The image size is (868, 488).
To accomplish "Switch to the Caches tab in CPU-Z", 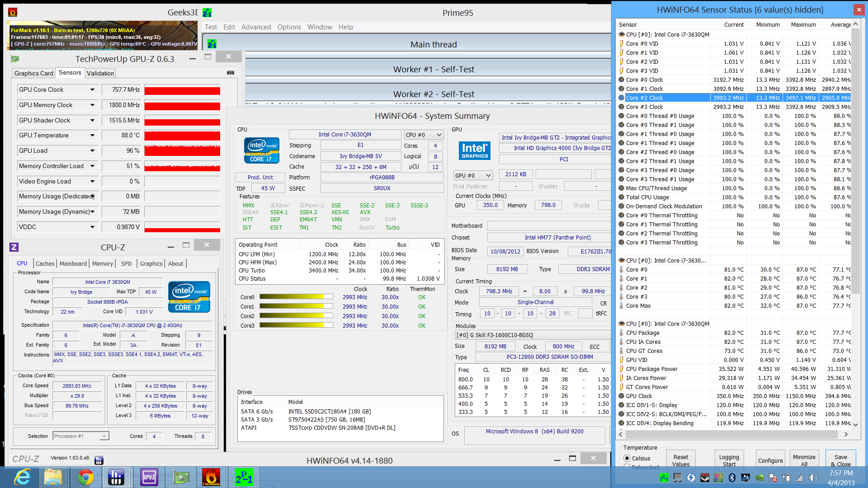I will (x=45, y=263).
